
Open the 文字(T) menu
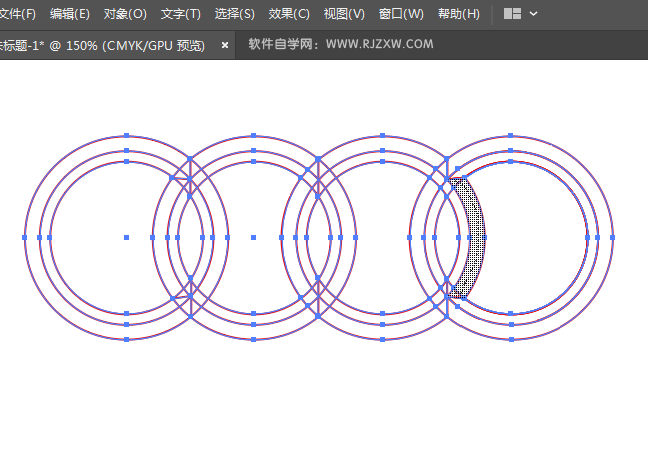tap(181, 14)
